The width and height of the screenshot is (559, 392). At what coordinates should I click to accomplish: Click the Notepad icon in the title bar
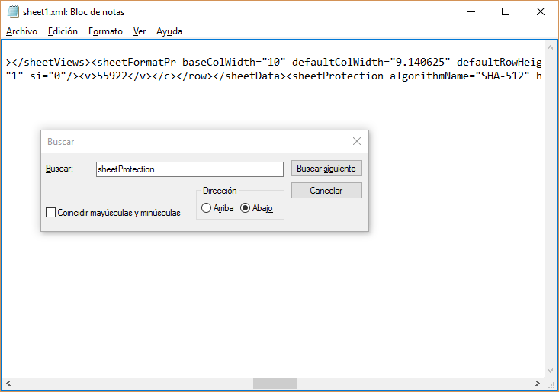[11, 12]
